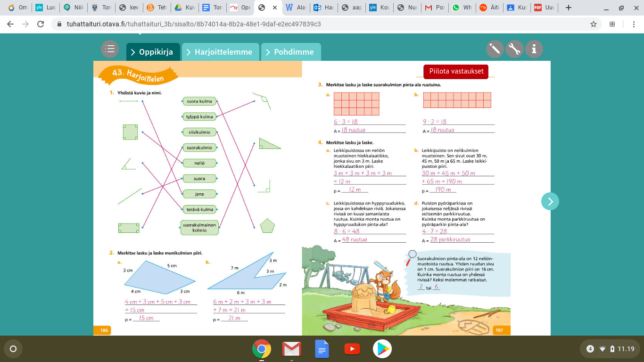Launch Google Docs from the shelf
The image size is (644, 362).
pos(322,349)
